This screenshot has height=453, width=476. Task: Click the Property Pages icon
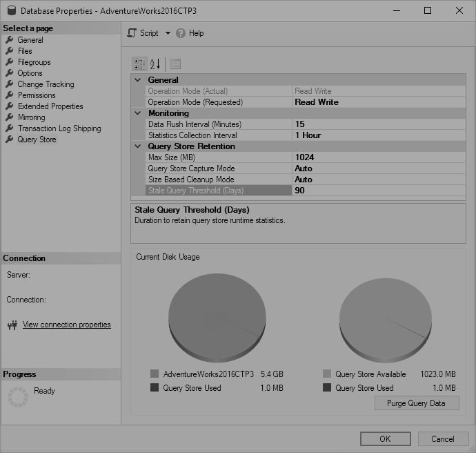(x=175, y=64)
